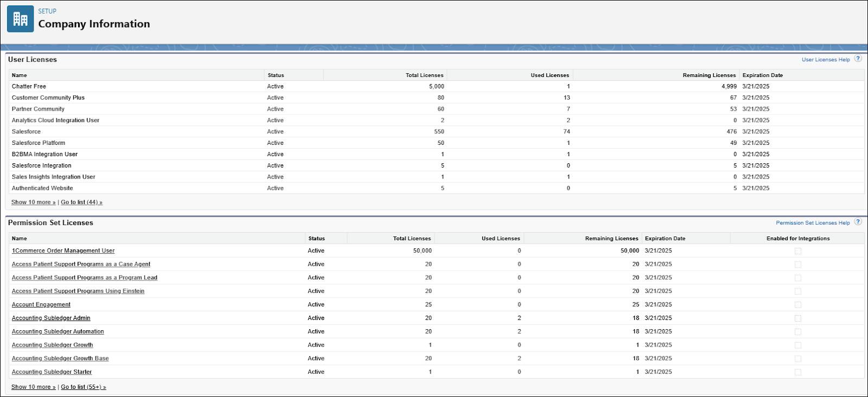
Task: Open 1Commerce Order Management User license
Action: 63,251
